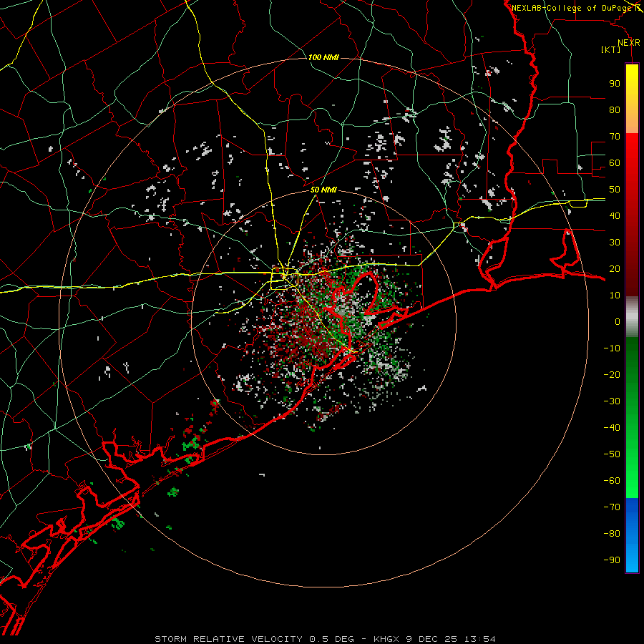Click the legend value "-80"
The width and height of the screenshot is (644, 644).
pyautogui.click(x=612, y=534)
